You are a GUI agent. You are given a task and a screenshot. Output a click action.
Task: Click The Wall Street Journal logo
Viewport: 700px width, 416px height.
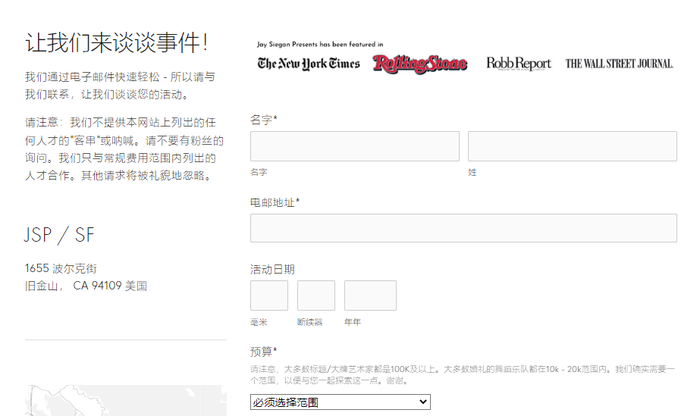click(x=619, y=64)
